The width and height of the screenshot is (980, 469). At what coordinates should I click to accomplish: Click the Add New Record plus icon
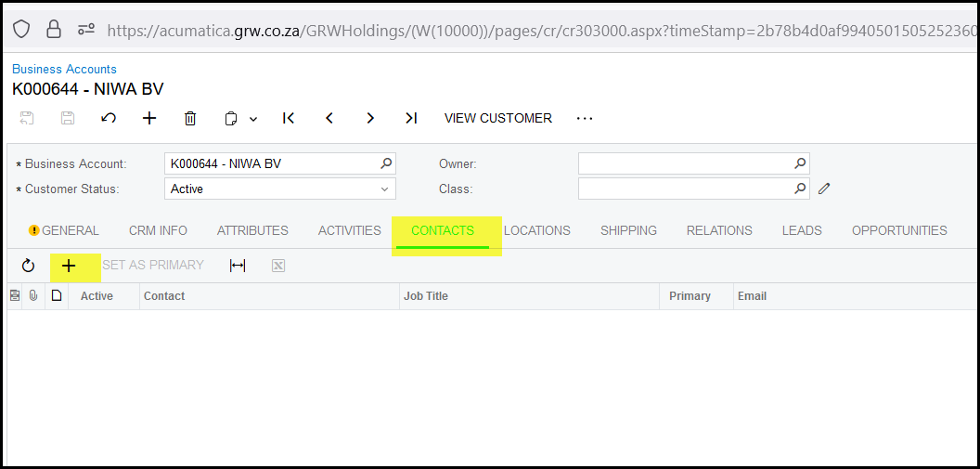point(149,118)
